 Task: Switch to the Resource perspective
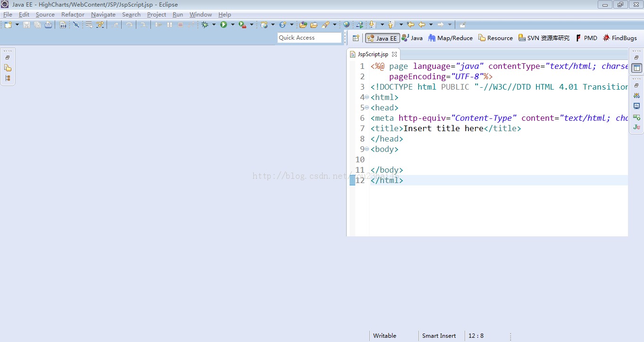coord(495,38)
